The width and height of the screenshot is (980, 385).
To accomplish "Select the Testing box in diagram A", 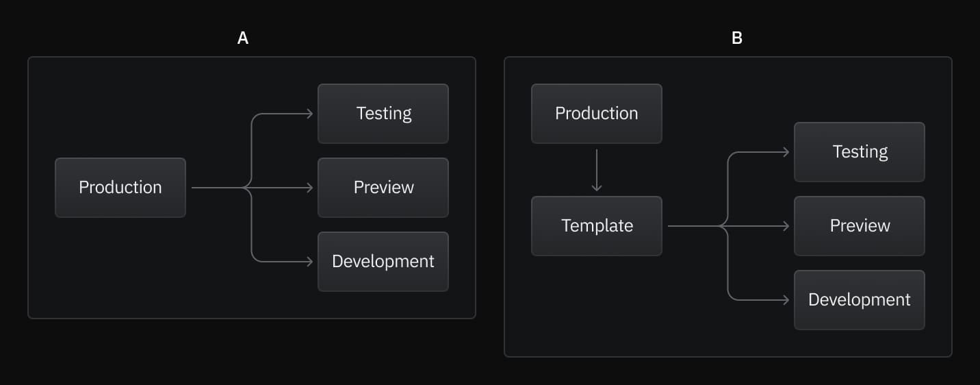I will point(383,114).
